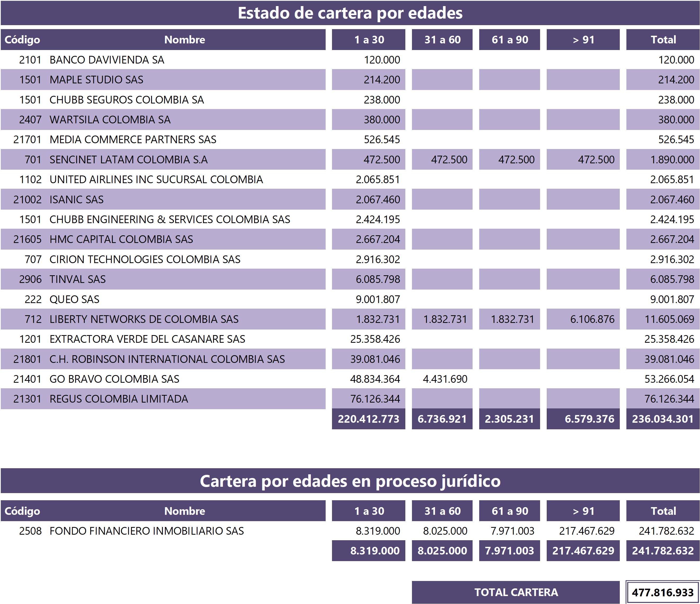700x604 pixels.
Task: Click the grand total cell 236.034.301
Action: click(x=662, y=419)
